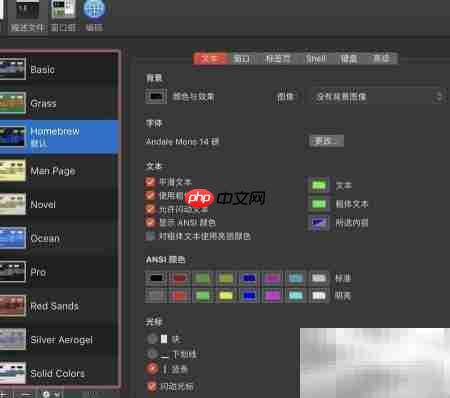Toggle the 使用粗体字 checkbox
Screen dimensions: 450x398
[150, 195]
